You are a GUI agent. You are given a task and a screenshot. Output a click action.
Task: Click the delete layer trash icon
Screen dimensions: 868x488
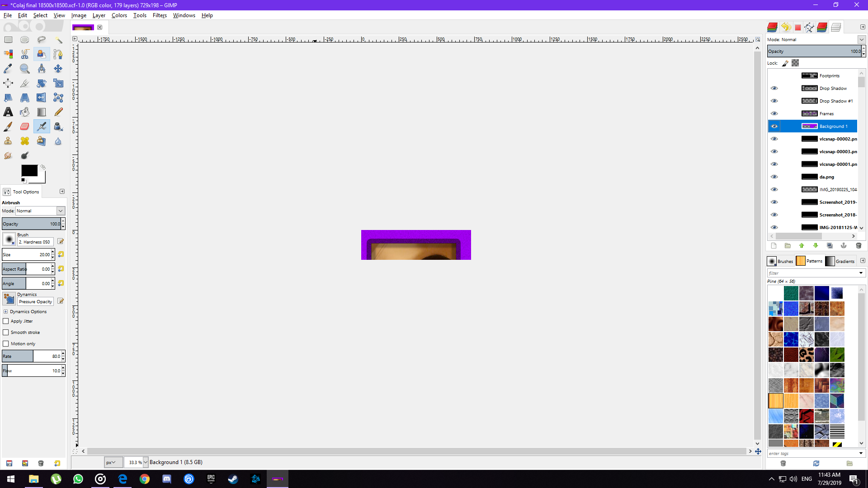click(859, 246)
